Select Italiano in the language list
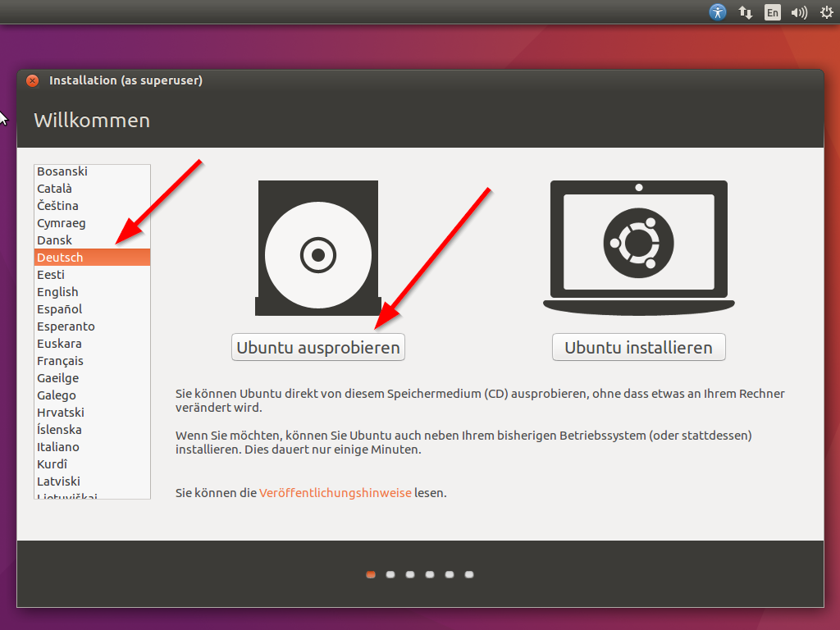This screenshot has height=630, width=840. 92,447
